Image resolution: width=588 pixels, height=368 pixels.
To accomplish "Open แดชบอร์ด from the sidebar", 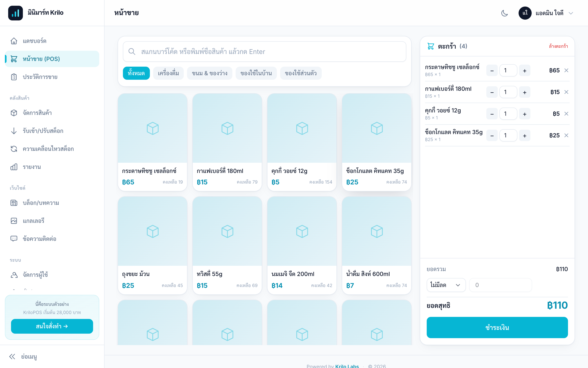I will tap(52, 41).
